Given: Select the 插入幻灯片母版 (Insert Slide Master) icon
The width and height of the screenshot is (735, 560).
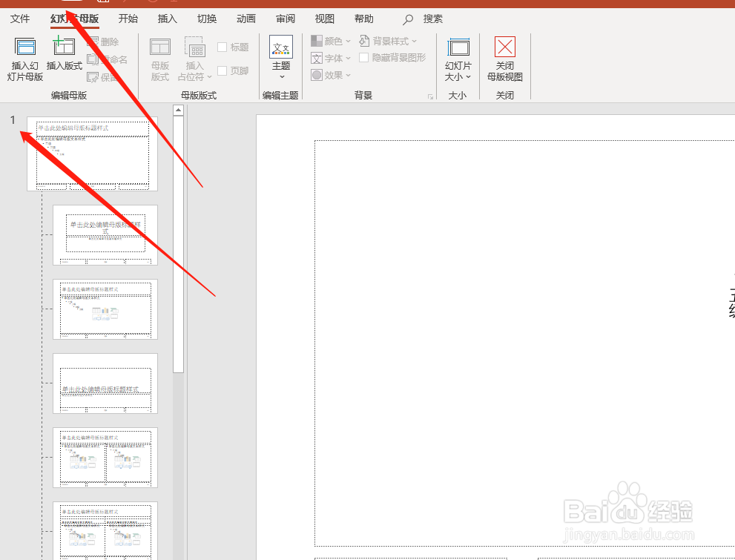Looking at the screenshot, I should click(x=25, y=59).
